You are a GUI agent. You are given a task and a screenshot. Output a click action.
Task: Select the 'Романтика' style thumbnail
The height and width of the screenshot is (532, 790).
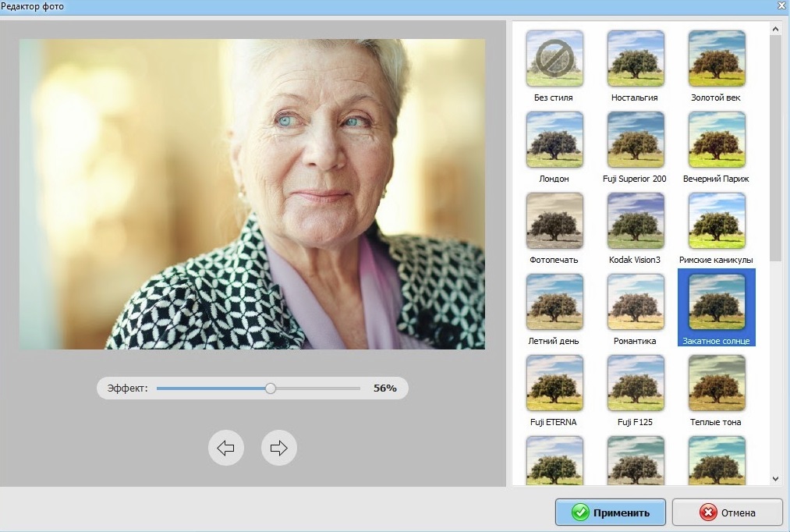(636, 302)
